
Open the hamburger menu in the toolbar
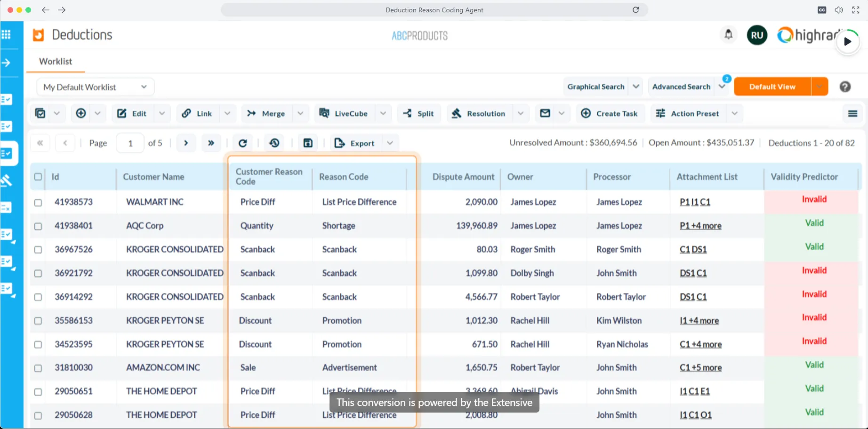pos(852,113)
